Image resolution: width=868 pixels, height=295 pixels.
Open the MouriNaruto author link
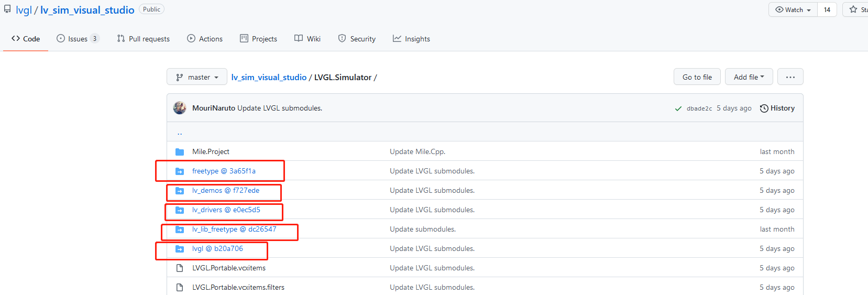tap(214, 108)
